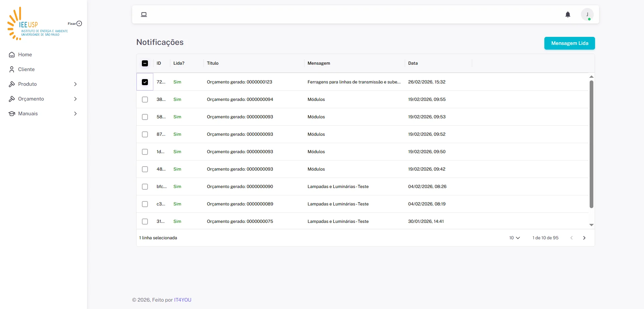
Task: Expand the Produto submenu chevron
Action: pos(75,84)
